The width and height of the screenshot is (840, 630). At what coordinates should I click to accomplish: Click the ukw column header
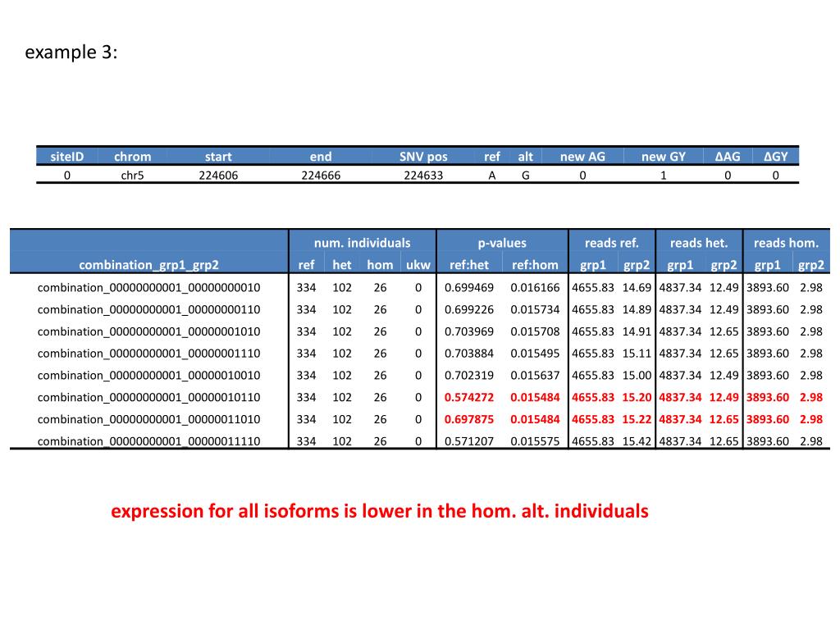coord(418,265)
